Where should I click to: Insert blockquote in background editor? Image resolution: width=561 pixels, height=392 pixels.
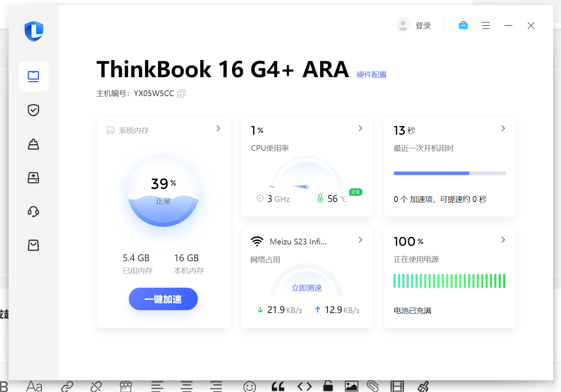[x=278, y=386]
